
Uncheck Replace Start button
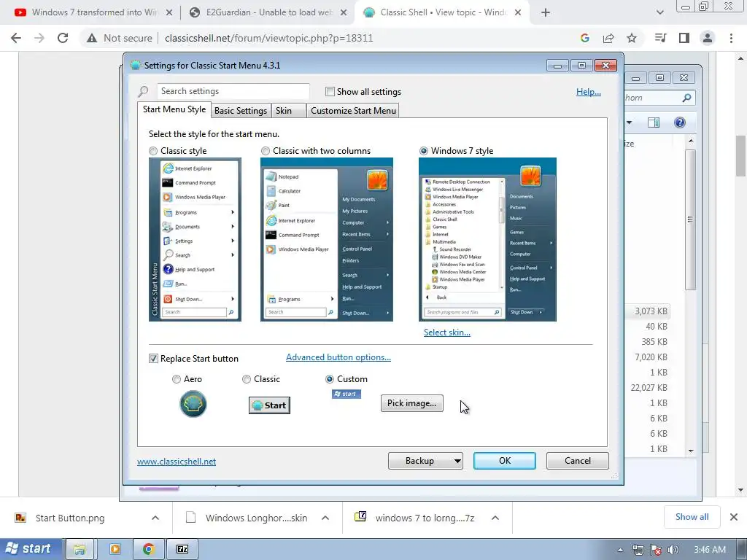153,359
